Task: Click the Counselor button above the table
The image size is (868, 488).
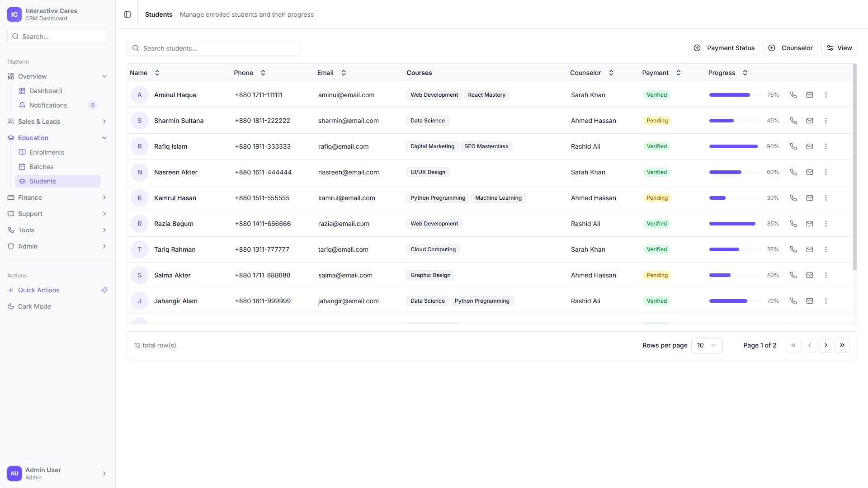Action: pyautogui.click(x=790, y=48)
